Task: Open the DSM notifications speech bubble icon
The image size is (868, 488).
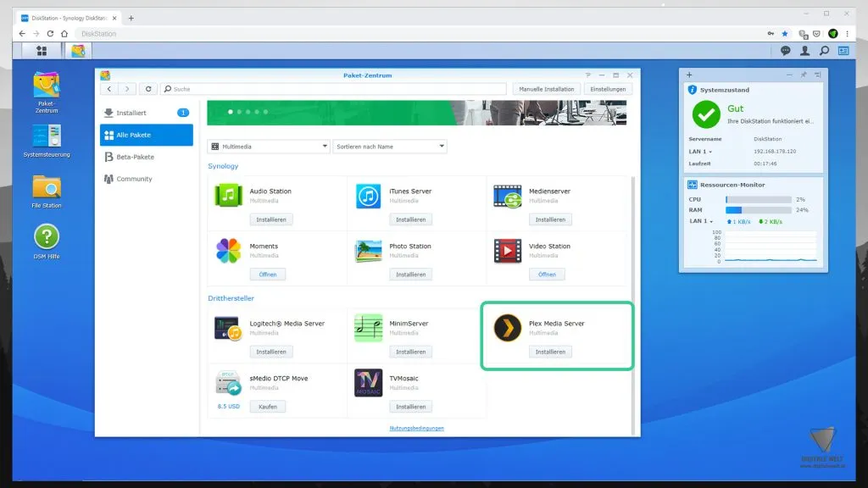Action: (785, 51)
